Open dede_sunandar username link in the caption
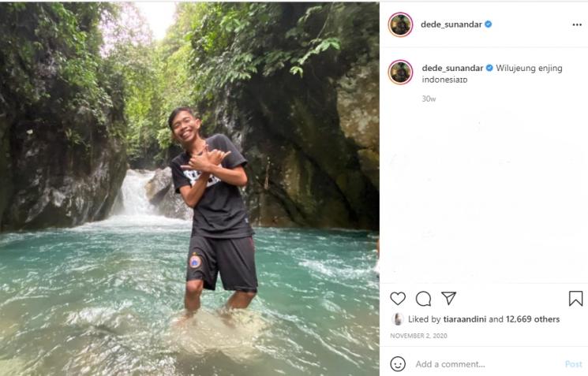 (451, 69)
